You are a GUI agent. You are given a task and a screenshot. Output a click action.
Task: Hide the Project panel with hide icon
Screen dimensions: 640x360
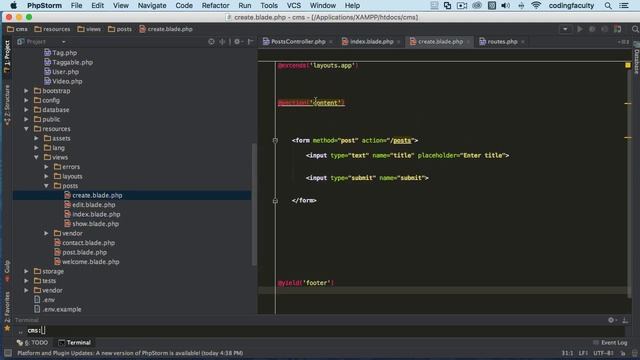click(250, 42)
